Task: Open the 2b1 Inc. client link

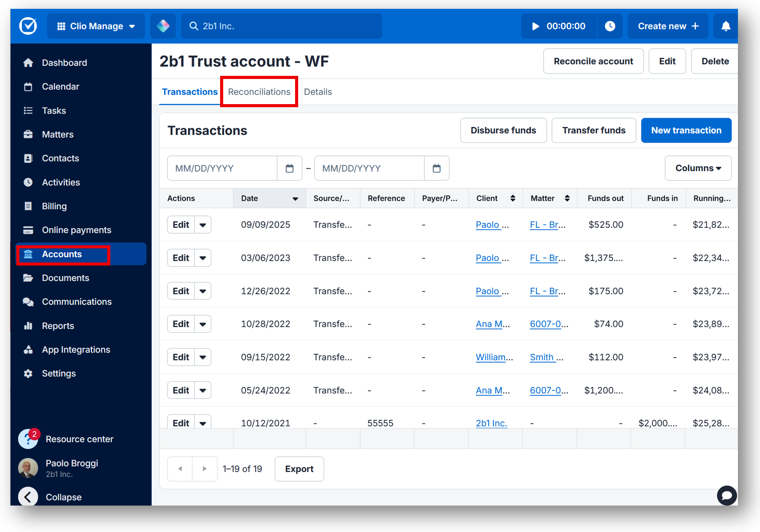Action: click(x=491, y=423)
